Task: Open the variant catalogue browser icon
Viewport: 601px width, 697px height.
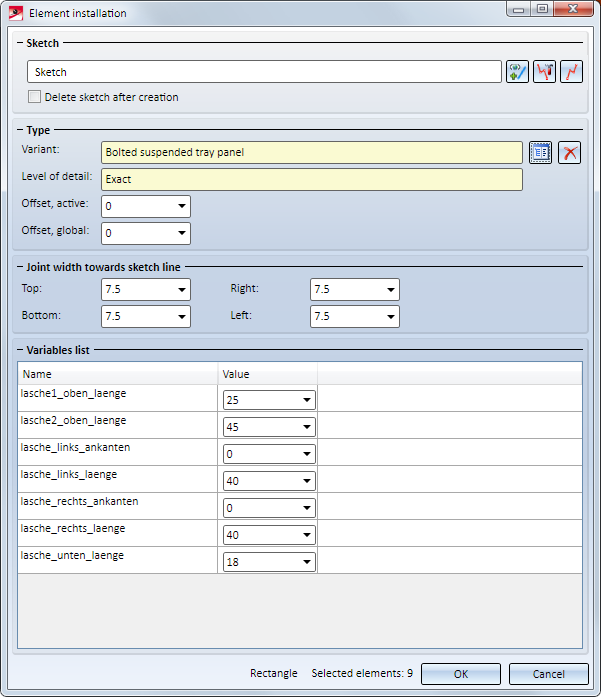Action: click(x=541, y=152)
